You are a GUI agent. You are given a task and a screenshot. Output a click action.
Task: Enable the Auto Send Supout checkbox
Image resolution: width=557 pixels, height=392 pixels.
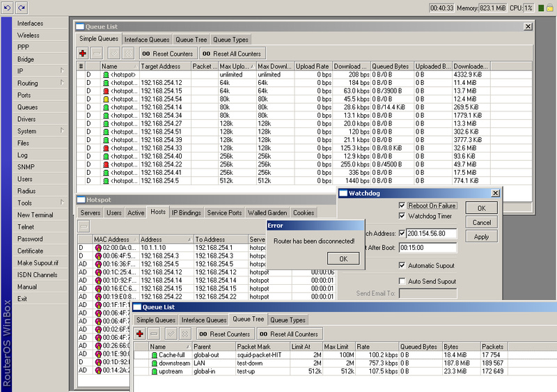(x=402, y=281)
